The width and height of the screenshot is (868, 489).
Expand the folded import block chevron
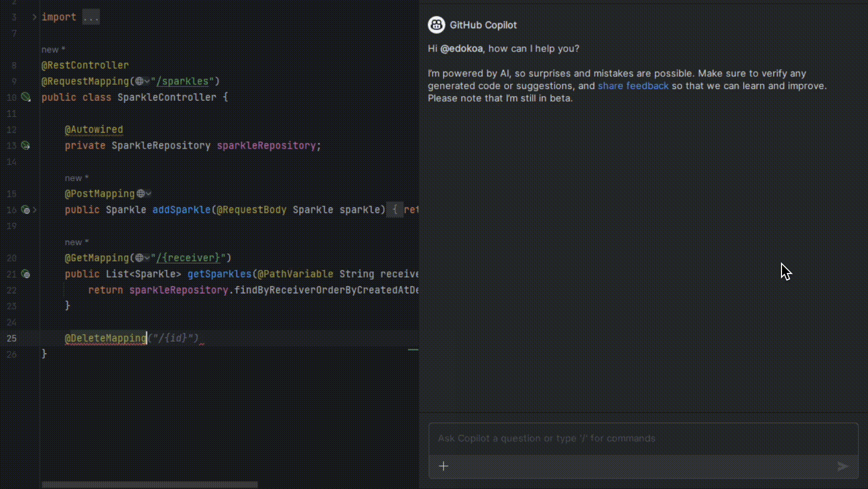click(x=34, y=17)
